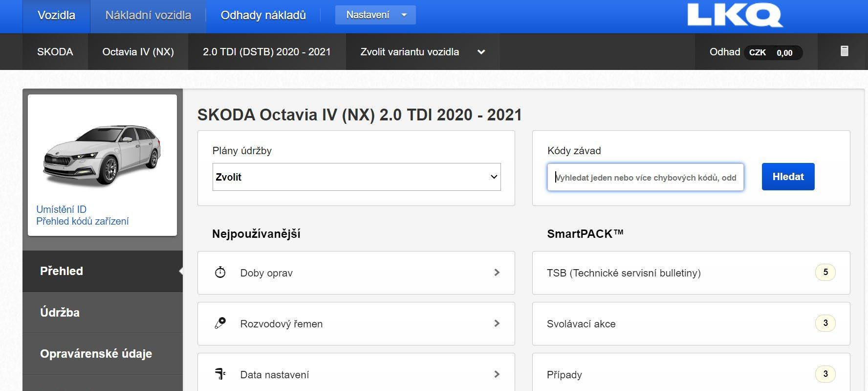This screenshot has height=391, width=868.
Task: Focus the Kódy závad search field
Action: (x=646, y=177)
